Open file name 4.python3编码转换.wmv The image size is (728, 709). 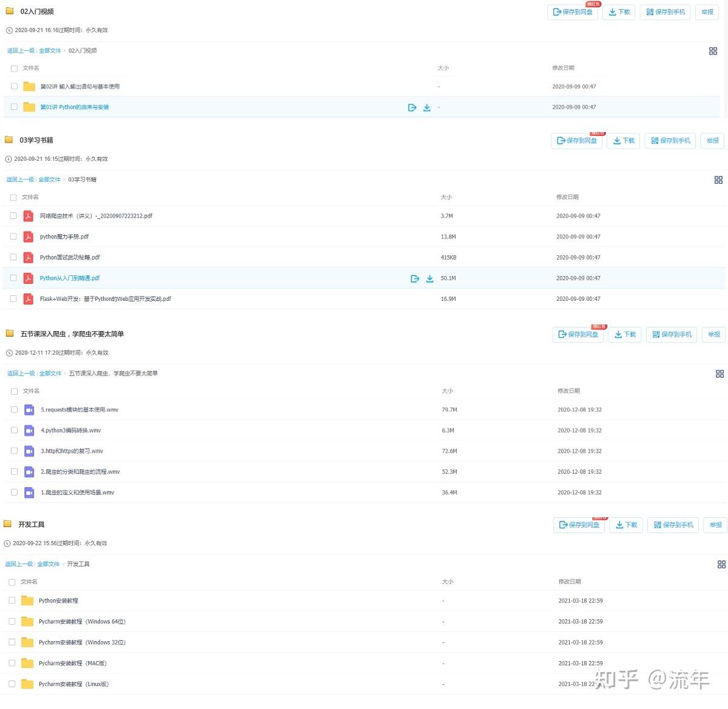tap(71, 431)
